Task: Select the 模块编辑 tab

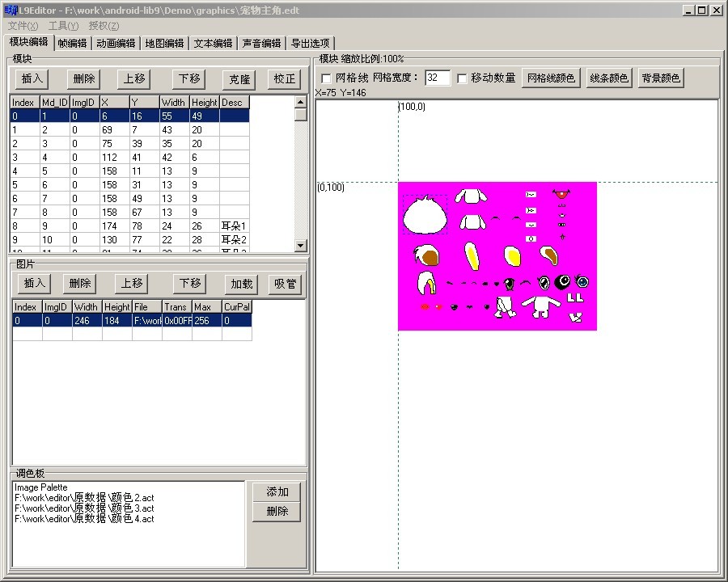Action: coord(29,42)
